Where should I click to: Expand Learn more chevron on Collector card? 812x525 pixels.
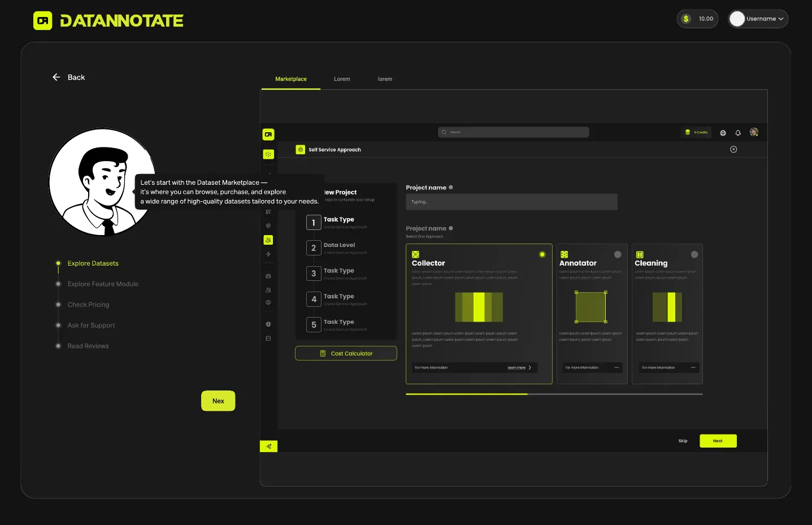pyautogui.click(x=530, y=368)
